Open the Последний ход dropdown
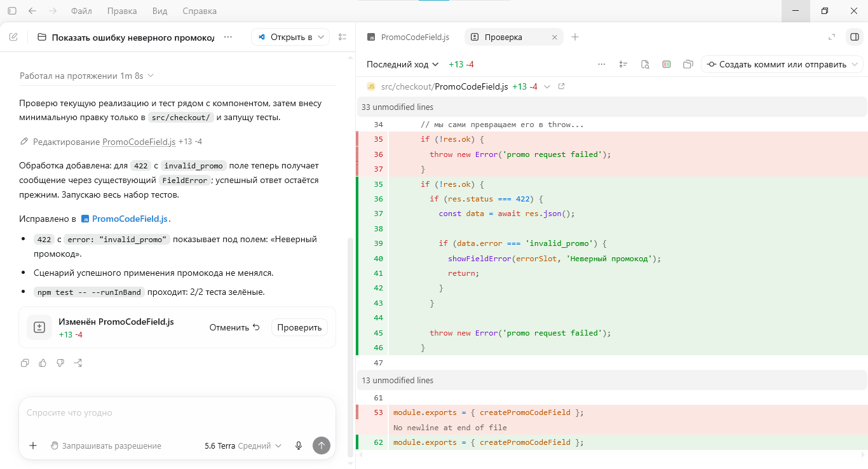Viewport: 868px width, 469px height. (403, 64)
